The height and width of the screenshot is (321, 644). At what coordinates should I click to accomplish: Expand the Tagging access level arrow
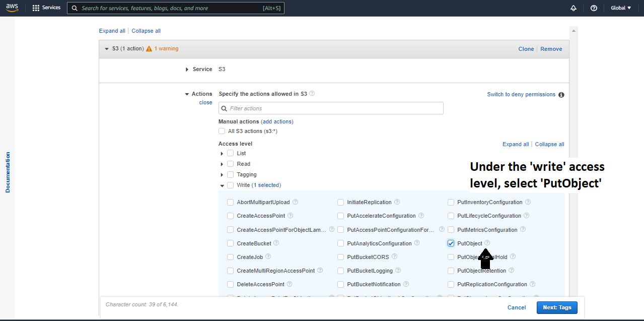point(222,174)
